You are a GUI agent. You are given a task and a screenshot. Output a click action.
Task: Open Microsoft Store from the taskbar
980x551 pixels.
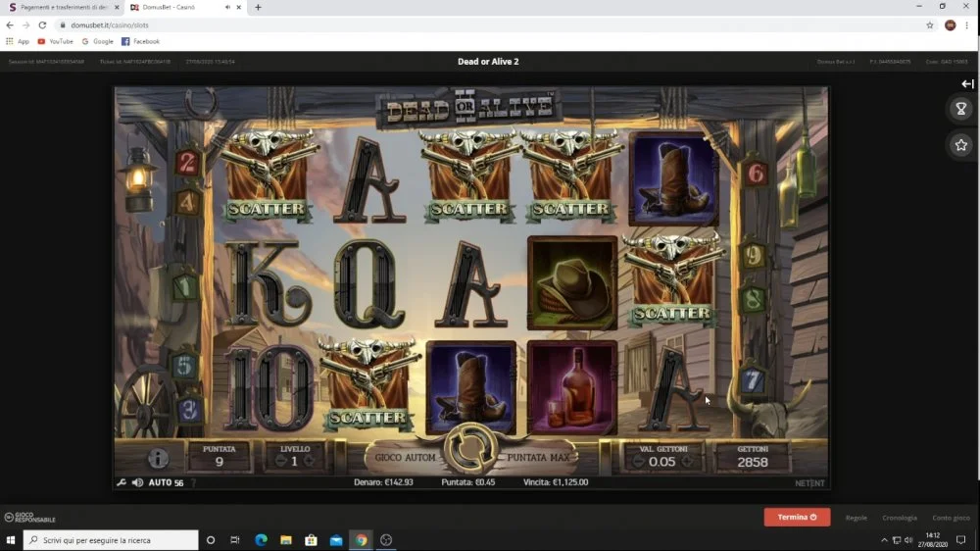[311, 540]
